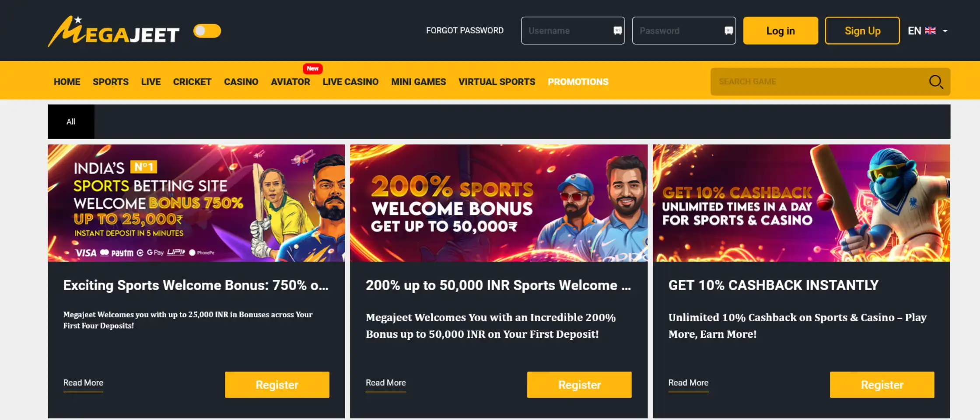Expand the EN language dropdown arrow
This screenshot has width=980, height=420.
[945, 31]
